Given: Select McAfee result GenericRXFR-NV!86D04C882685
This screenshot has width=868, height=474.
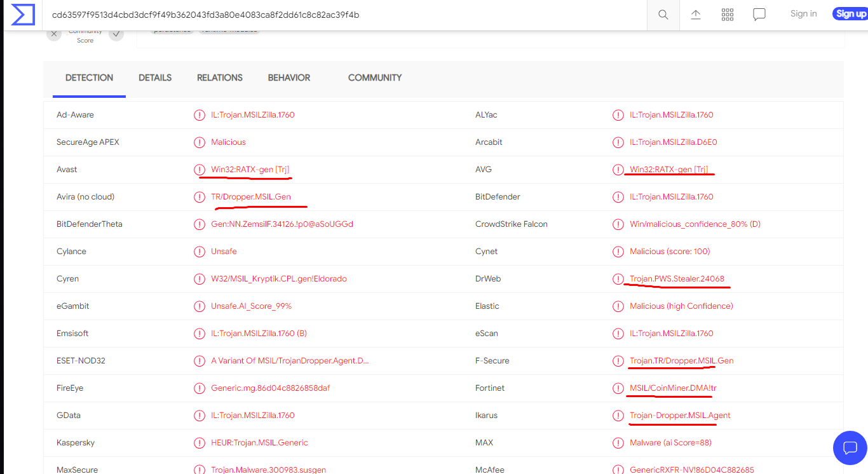Looking at the screenshot, I should (692, 470).
